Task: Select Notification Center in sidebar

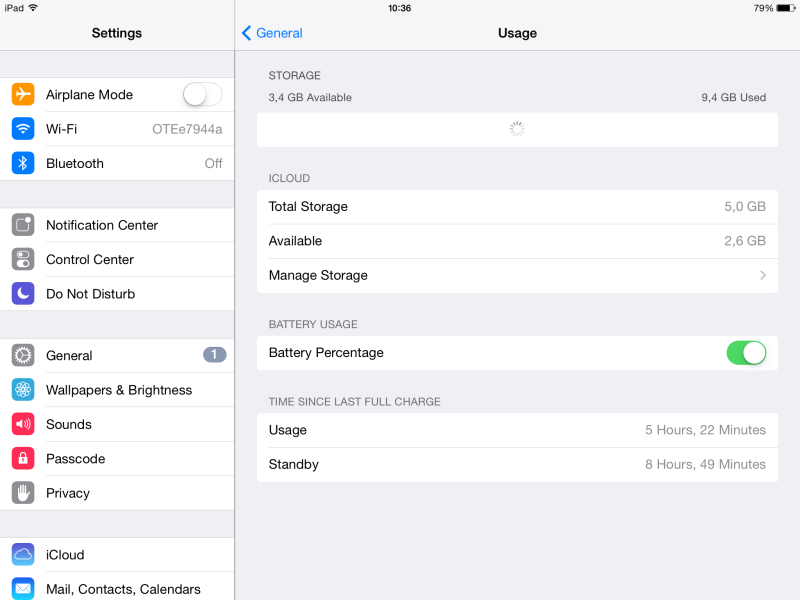Action: pos(117,225)
